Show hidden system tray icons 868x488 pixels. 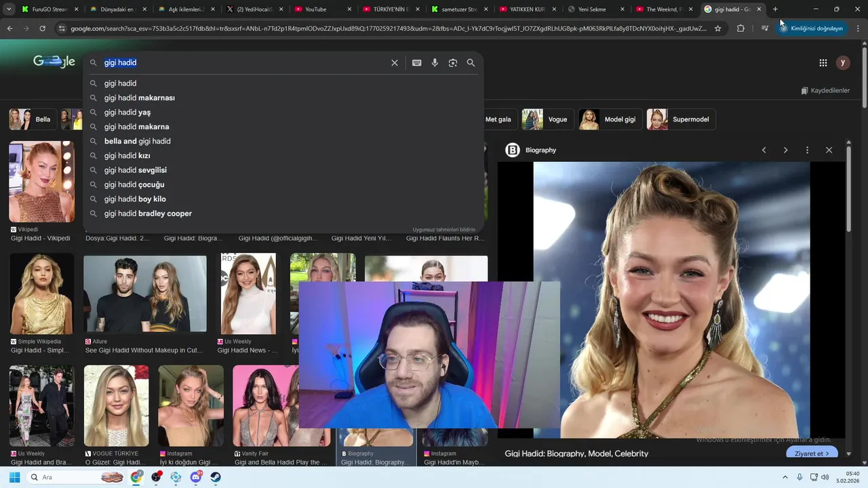(785, 477)
